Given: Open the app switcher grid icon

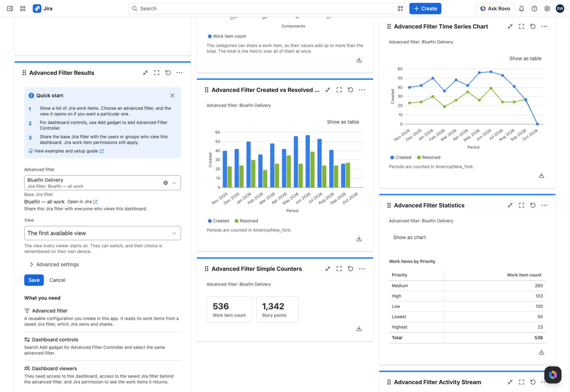Looking at the screenshot, I should (x=23, y=9).
